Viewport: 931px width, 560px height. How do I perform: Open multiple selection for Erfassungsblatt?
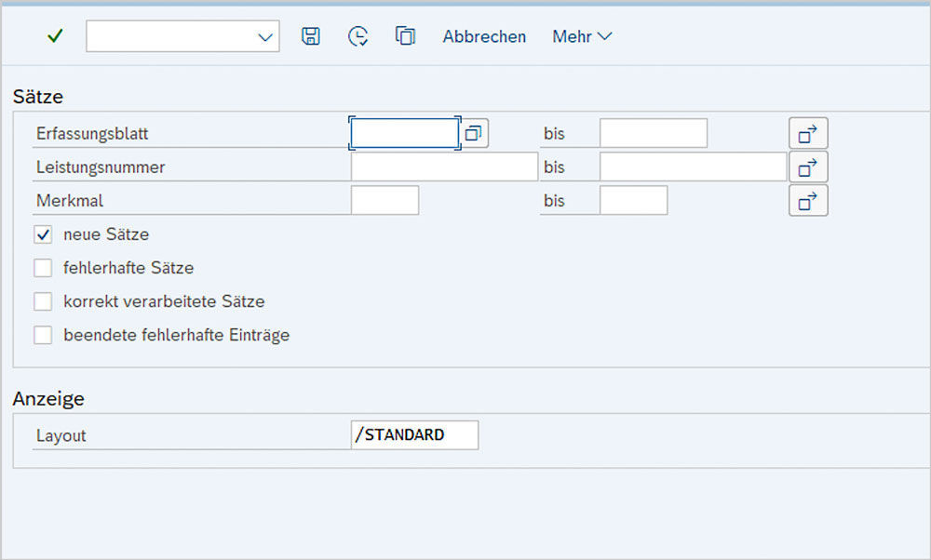(807, 132)
